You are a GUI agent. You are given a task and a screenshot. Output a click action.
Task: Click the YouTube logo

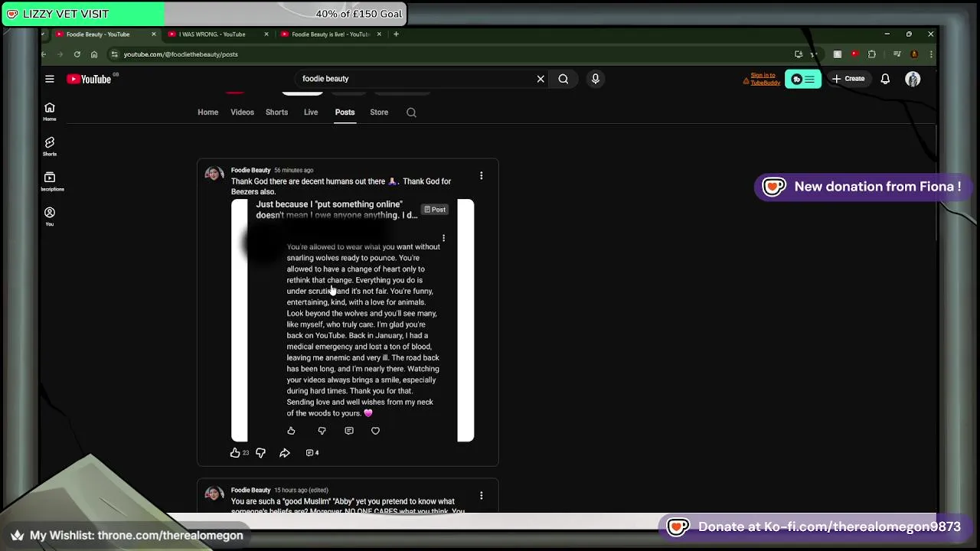coord(89,79)
